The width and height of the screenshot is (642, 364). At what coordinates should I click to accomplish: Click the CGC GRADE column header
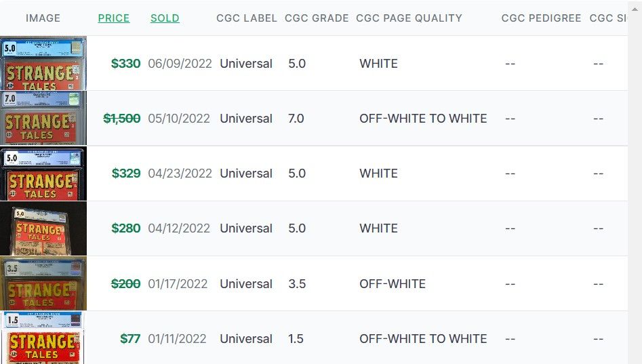pos(317,18)
